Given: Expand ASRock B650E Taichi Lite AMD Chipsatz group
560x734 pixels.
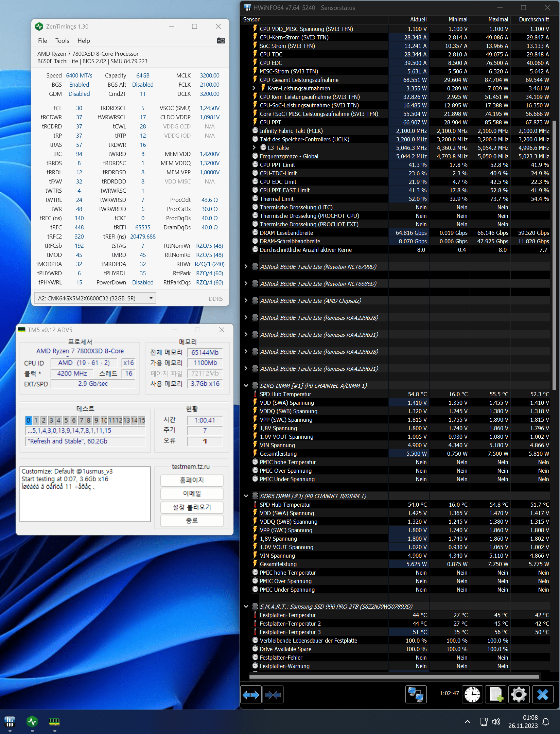Looking at the screenshot, I should pyautogui.click(x=246, y=301).
